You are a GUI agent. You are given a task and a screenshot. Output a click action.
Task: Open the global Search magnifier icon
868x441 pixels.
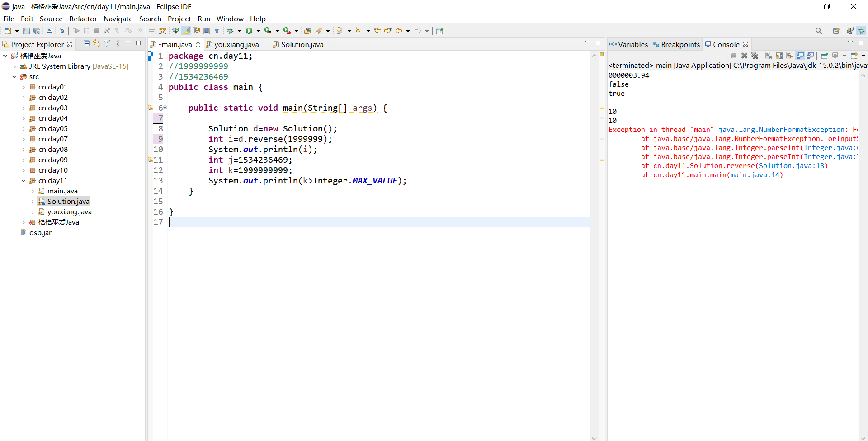click(x=819, y=31)
